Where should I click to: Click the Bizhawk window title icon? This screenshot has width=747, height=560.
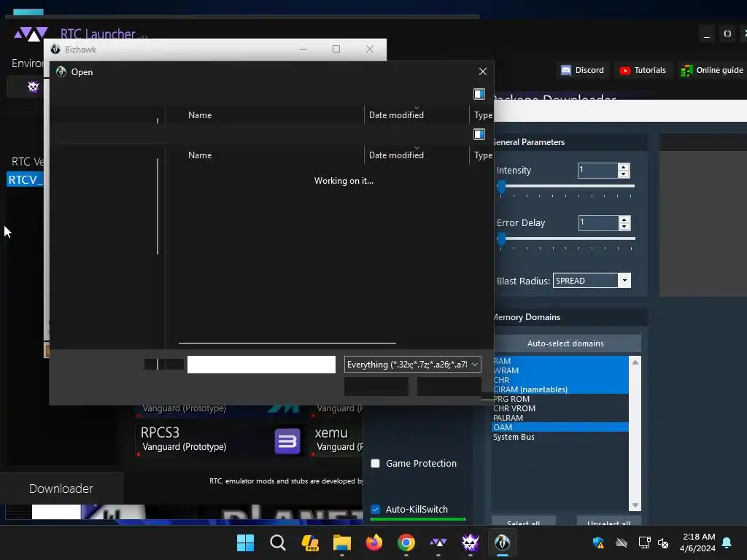tap(55, 49)
